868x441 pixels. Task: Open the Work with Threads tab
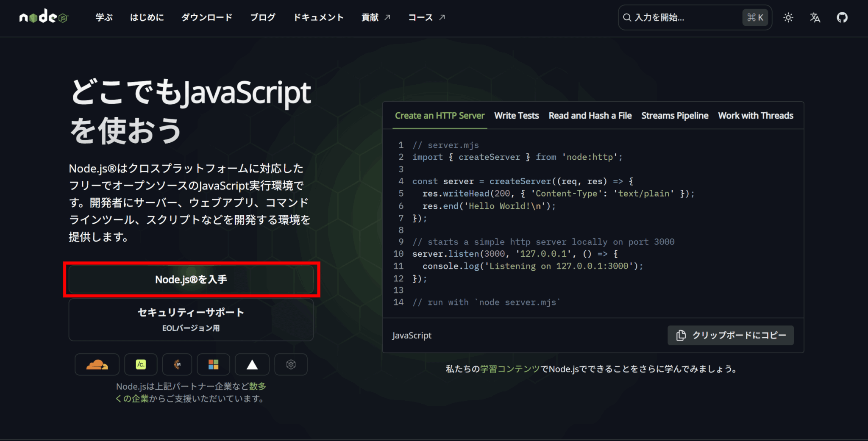(755, 116)
